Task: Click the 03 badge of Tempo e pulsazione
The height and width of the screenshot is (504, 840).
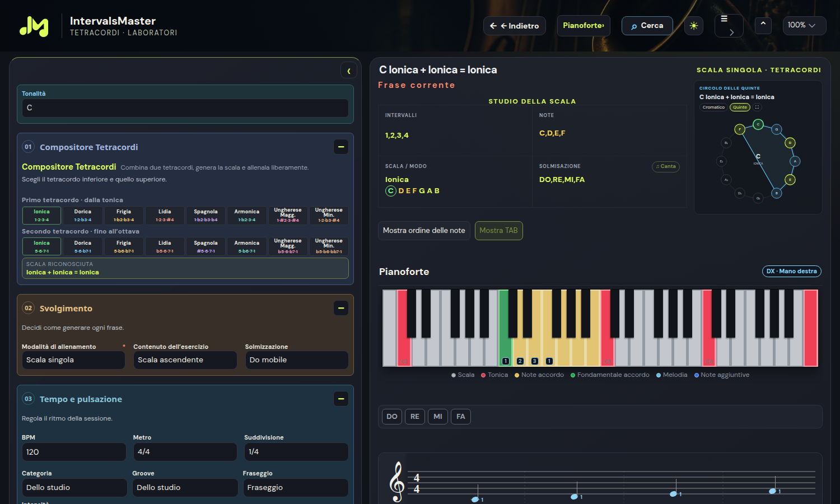Action: [x=28, y=399]
